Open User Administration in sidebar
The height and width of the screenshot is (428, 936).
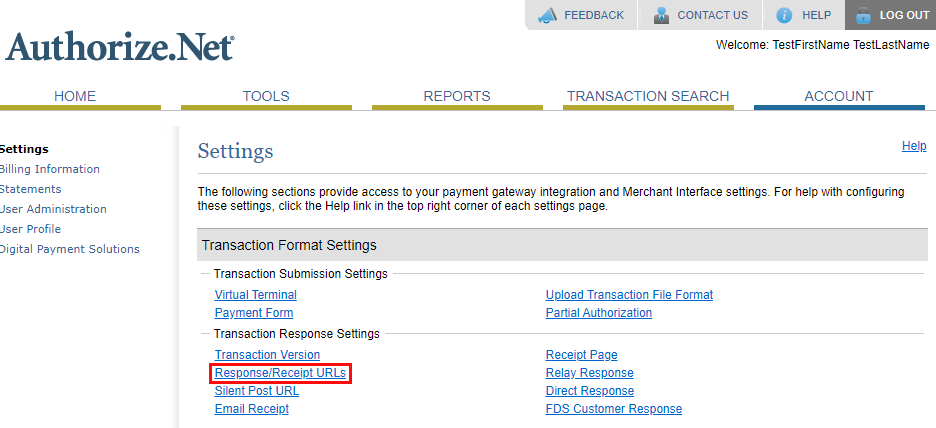53,209
